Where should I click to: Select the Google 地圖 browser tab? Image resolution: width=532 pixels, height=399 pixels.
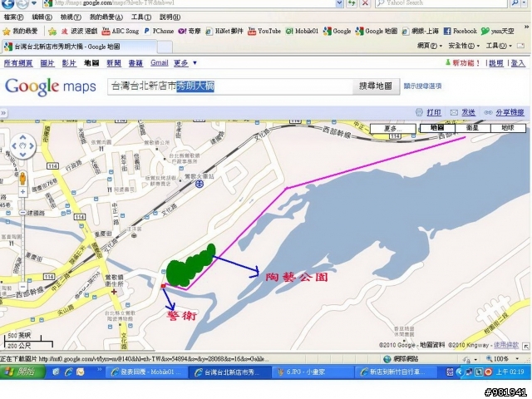79,47
